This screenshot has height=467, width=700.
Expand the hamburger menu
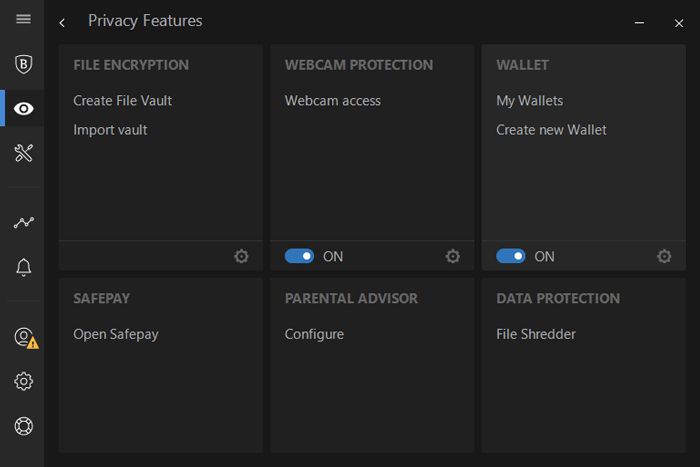pyautogui.click(x=24, y=20)
